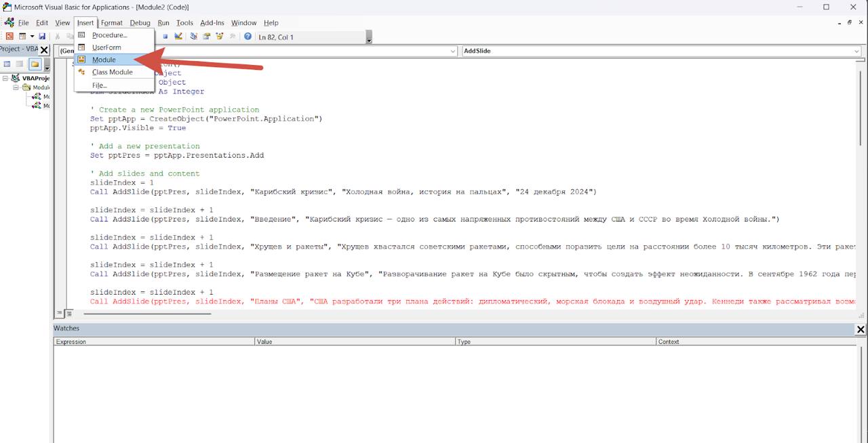Screen dimensions: 868x443
Task: Click the VBA application icon in title bar
Action: click(x=7, y=7)
